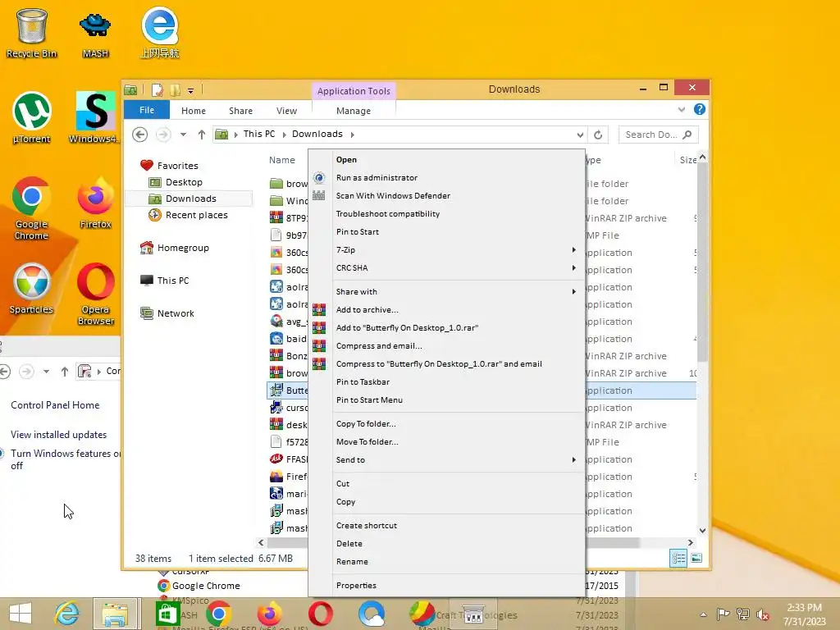Click the vertical scrollbar down arrow

(702, 531)
